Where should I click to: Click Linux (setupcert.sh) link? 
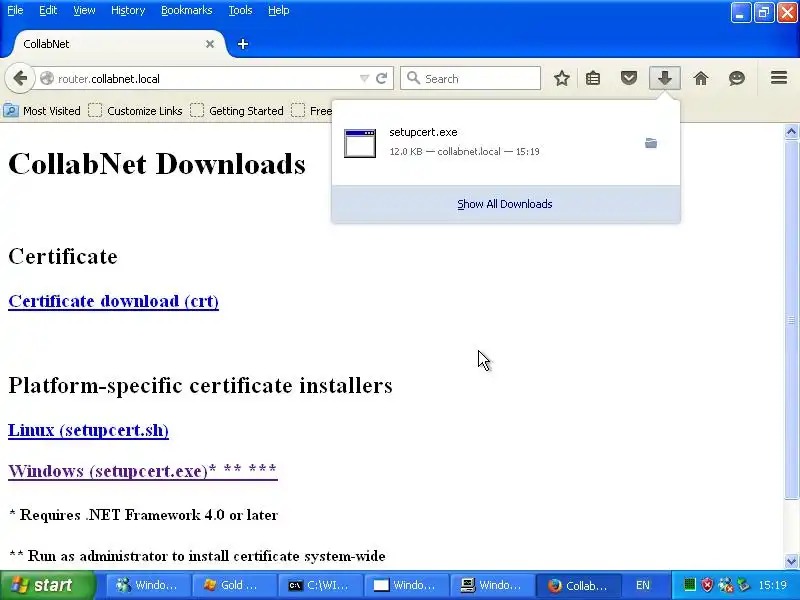[88, 430]
